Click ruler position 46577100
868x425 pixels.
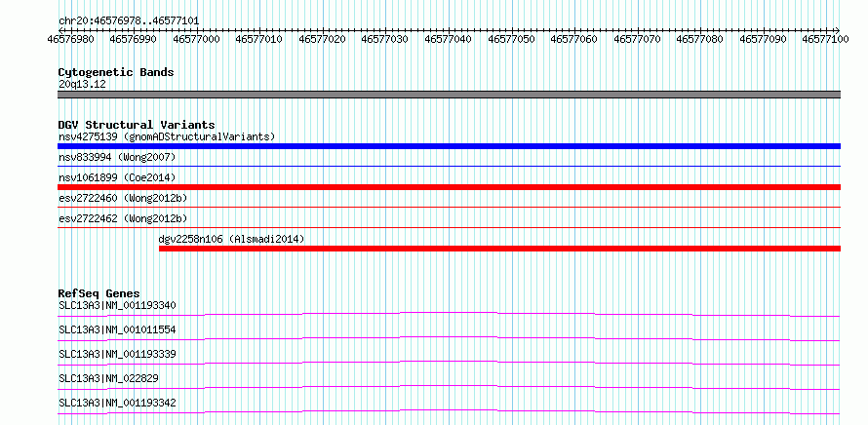(825, 39)
